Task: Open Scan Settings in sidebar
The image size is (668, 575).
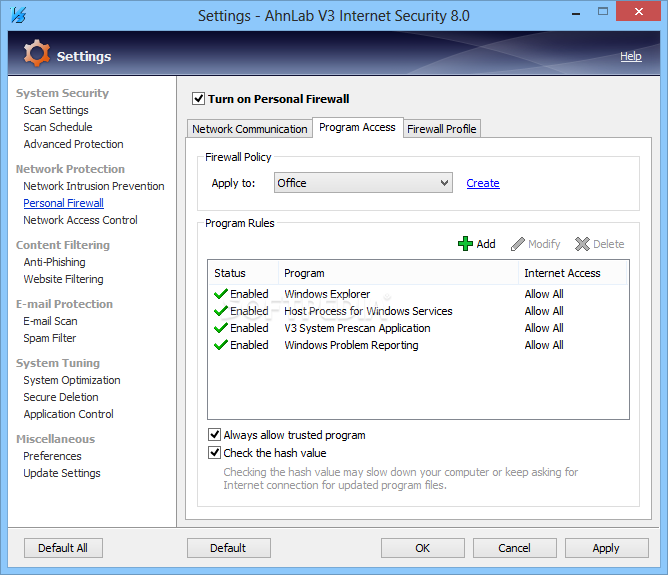Action: click(x=56, y=110)
